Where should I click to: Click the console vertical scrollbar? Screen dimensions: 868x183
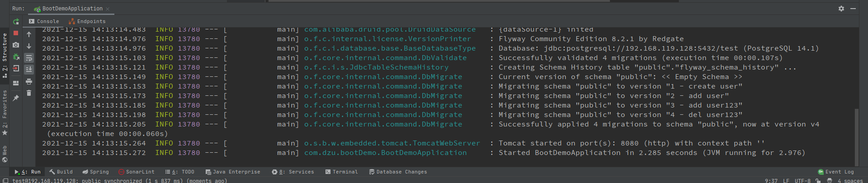pos(856,137)
